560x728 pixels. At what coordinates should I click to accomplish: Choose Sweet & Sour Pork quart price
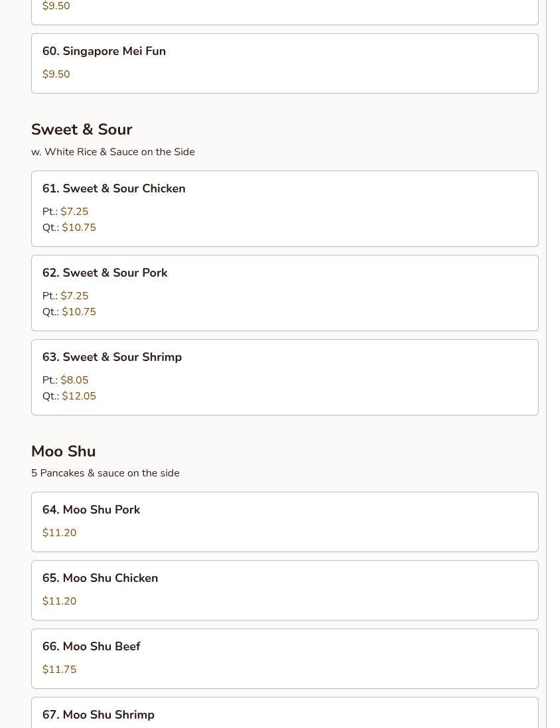tap(79, 311)
